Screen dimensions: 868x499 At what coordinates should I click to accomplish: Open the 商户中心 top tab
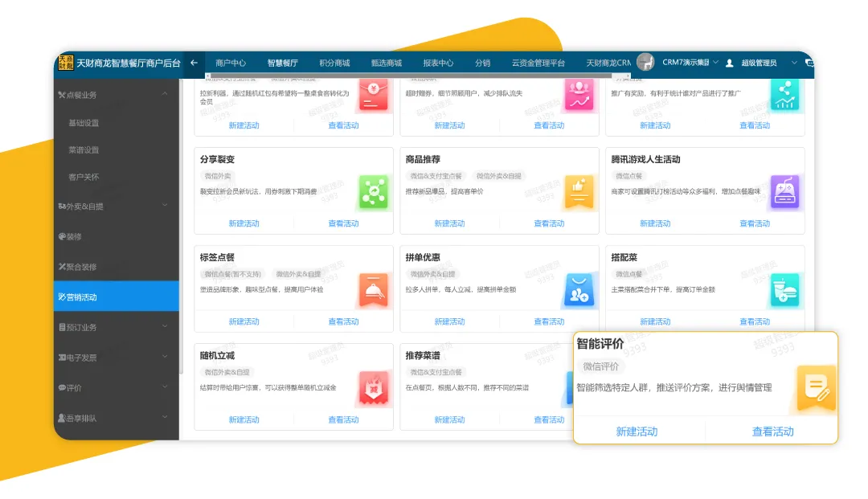coord(231,63)
